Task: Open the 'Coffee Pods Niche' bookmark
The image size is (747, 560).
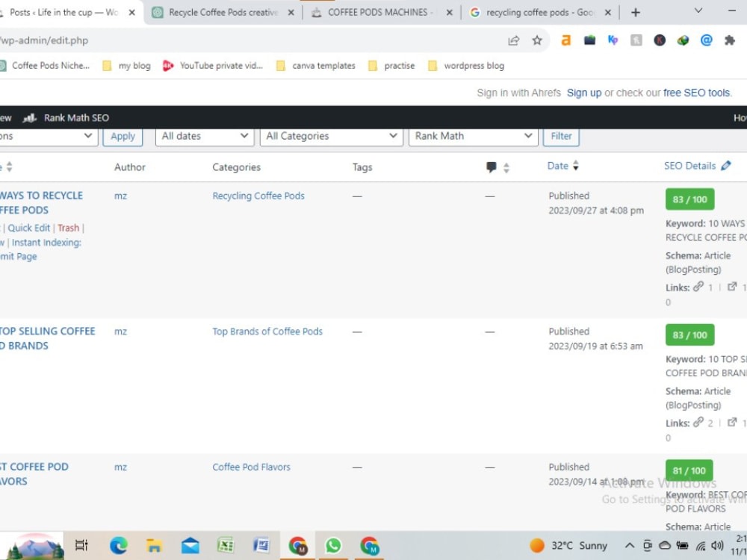Action: 45,66
